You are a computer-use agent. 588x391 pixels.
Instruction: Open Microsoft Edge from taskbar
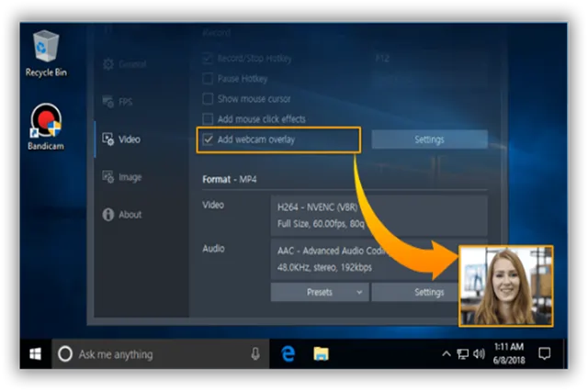(x=288, y=354)
